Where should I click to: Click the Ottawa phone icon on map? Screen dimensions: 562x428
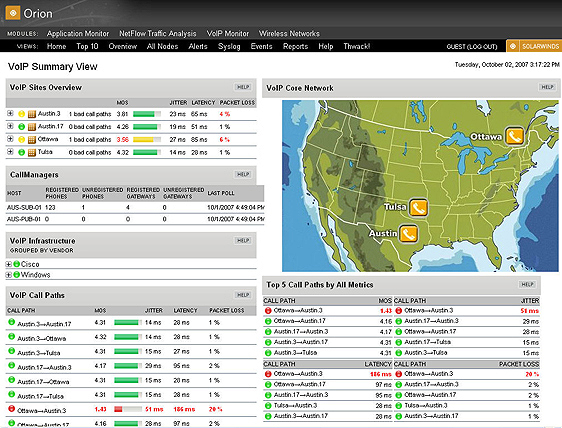click(x=514, y=136)
